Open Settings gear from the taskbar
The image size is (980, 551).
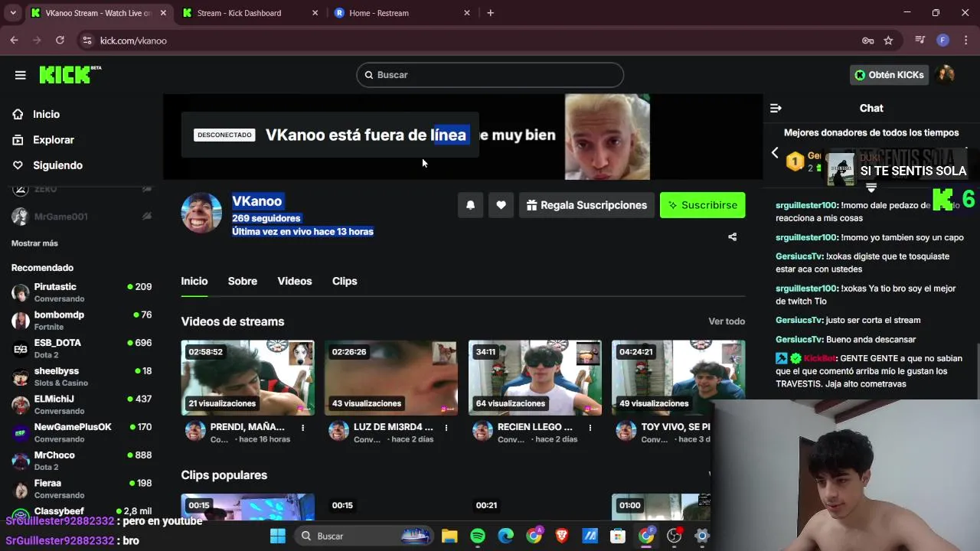(702, 536)
